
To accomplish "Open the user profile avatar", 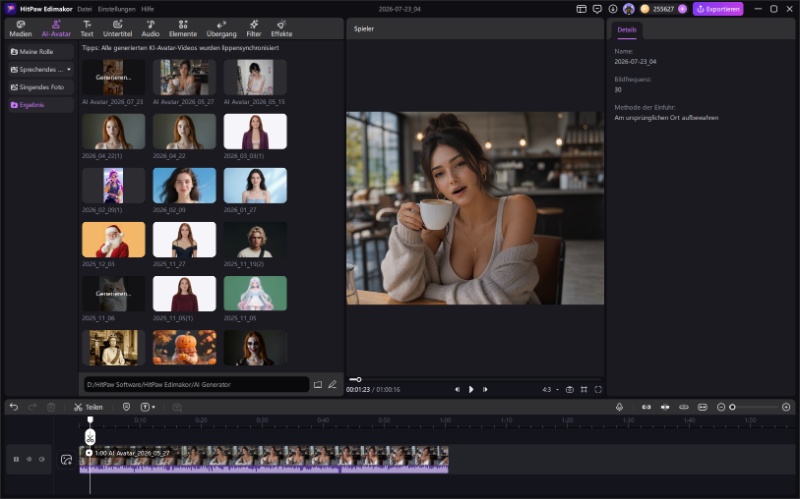I will 629,9.
